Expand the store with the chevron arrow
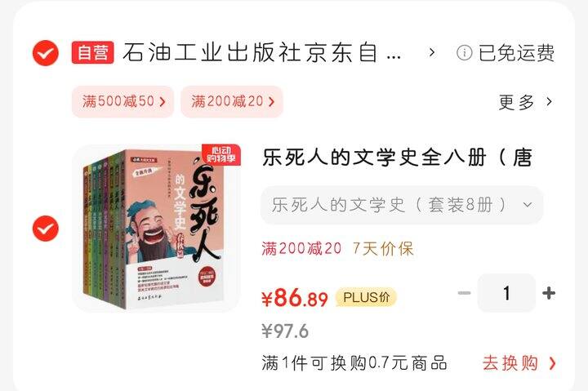This screenshot has width=588, height=391. click(x=432, y=52)
